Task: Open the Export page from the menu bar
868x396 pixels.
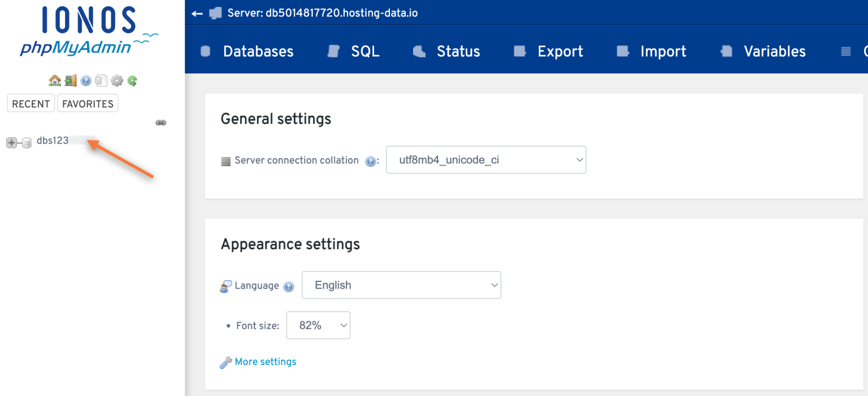Action: 560,51
